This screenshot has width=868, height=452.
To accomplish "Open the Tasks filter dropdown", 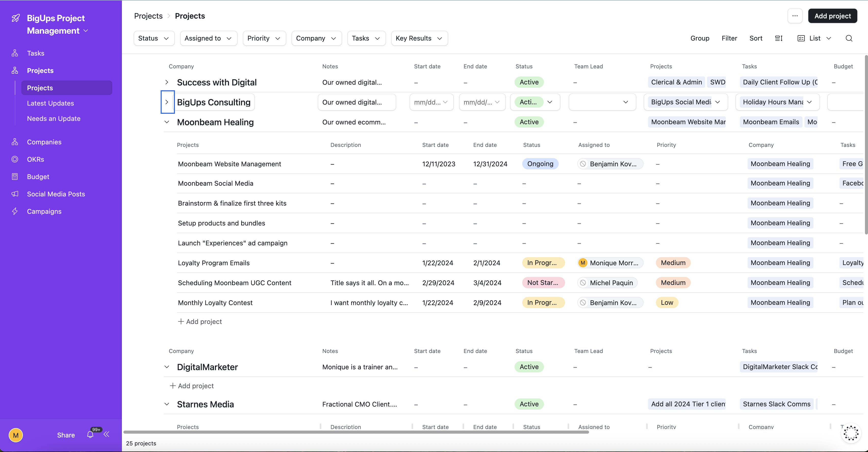I will click(366, 39).
